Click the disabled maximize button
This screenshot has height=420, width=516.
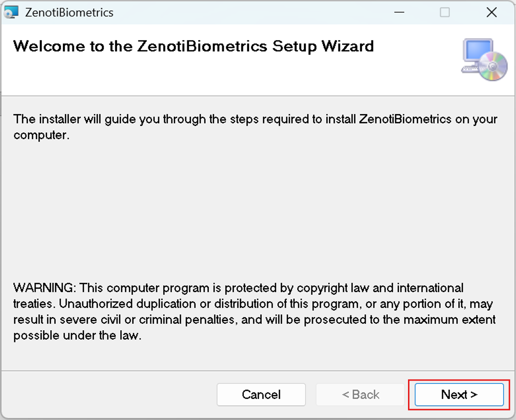tap(445, 12)
